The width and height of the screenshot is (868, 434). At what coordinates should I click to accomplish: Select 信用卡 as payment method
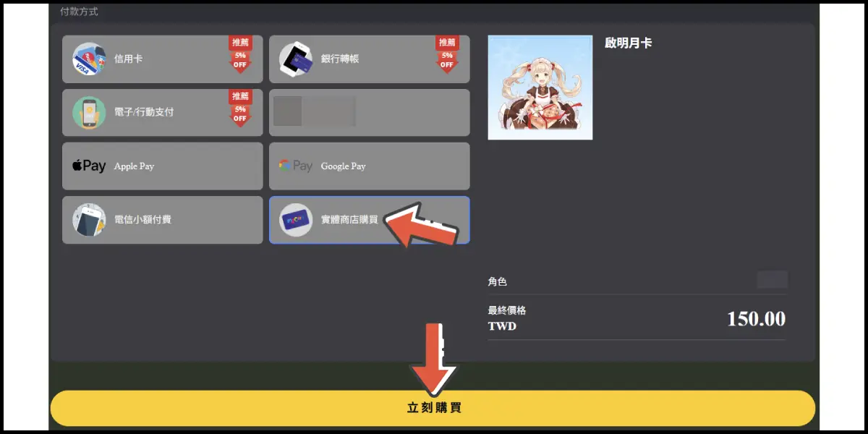click(x=163, y=59)
